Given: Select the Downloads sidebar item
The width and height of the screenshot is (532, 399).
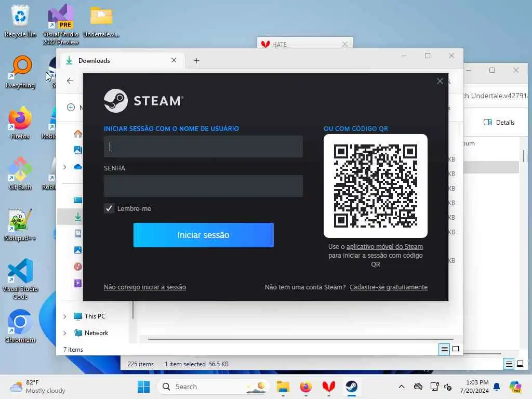Looking at the screenshot, I should click(78, 217).
